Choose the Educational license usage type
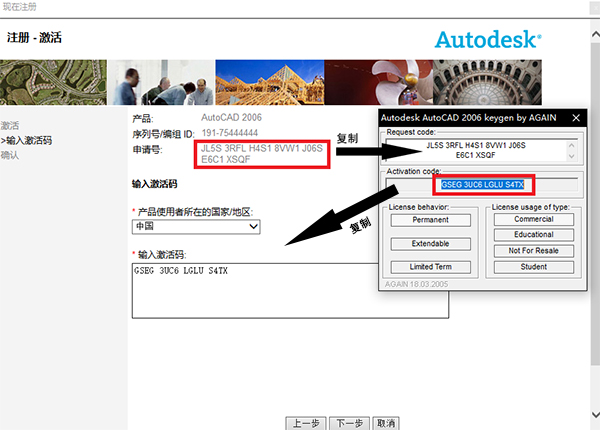The width and height of the screenshot is (600, 430). click(534, 235)
